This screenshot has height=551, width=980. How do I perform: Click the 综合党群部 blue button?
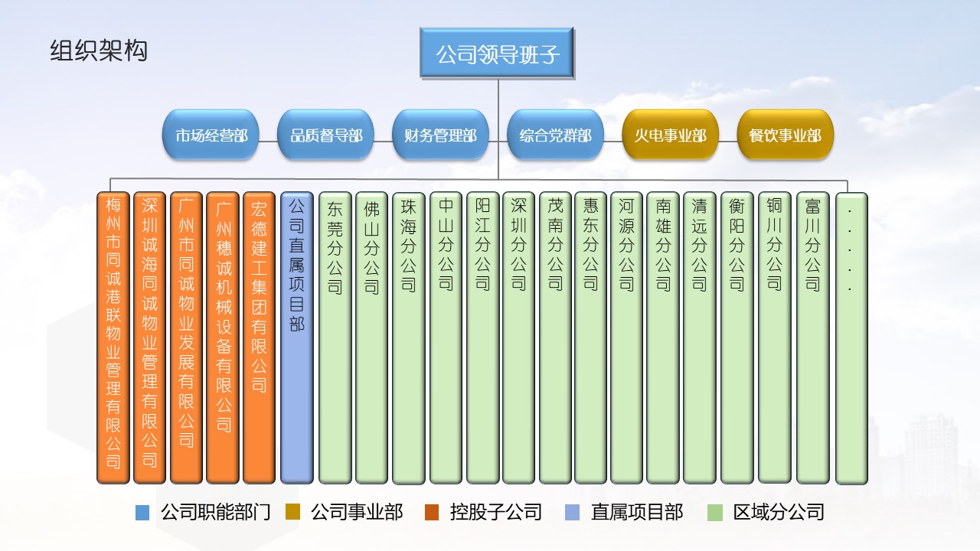555,135
